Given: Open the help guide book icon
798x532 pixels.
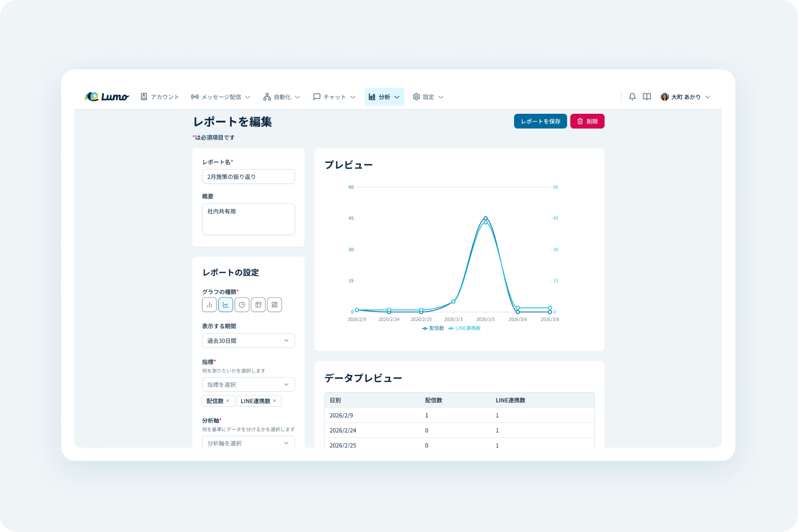Looking at the screenshot, I should [x=646, y=96].
